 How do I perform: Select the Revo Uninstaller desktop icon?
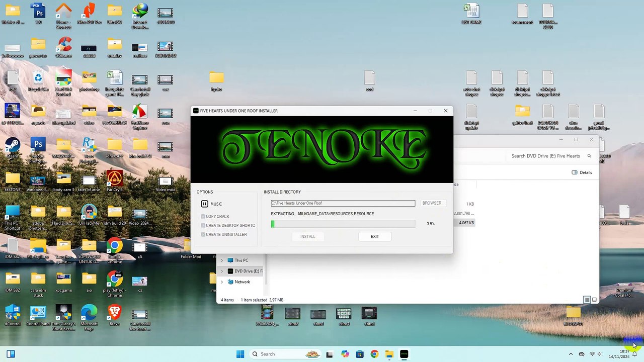89,150
